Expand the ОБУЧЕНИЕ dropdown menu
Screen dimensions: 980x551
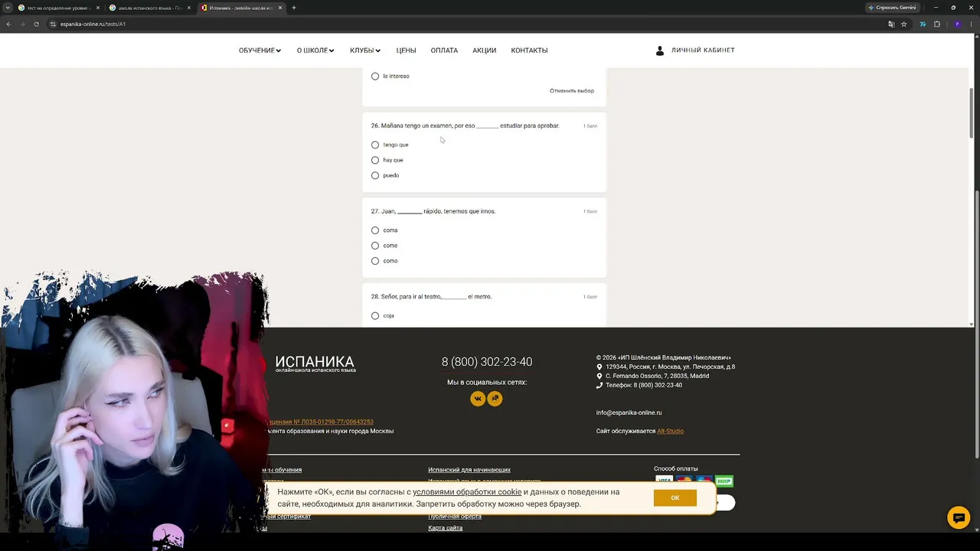click(x=260, y=51)
